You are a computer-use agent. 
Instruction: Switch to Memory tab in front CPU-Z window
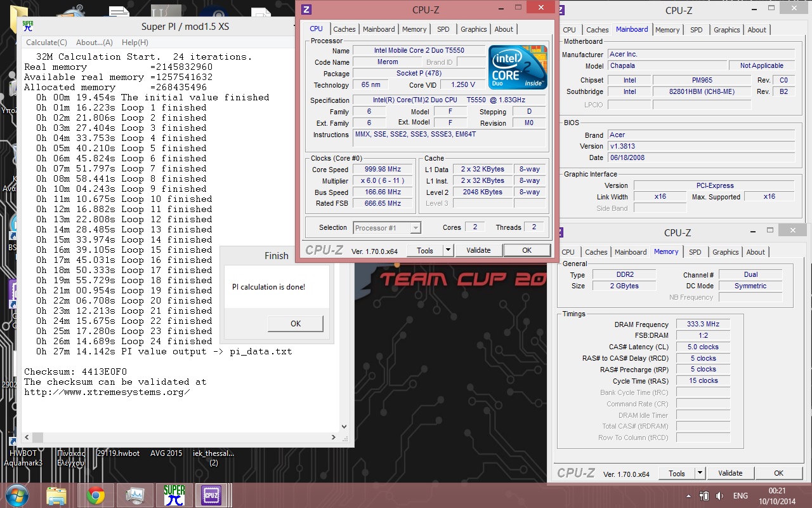(x=414, y=29)
